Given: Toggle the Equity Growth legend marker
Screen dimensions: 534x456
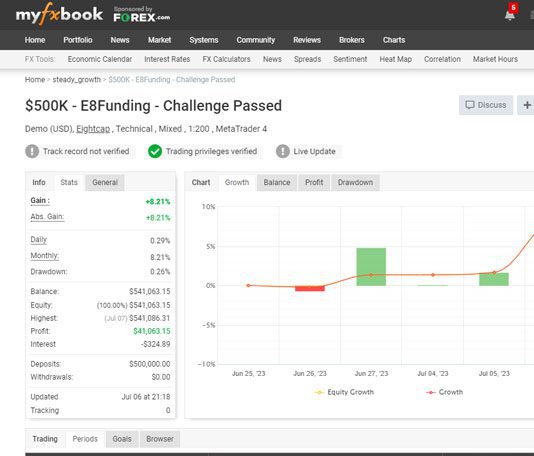Looking at the screenshot, I should click(319, 392).
